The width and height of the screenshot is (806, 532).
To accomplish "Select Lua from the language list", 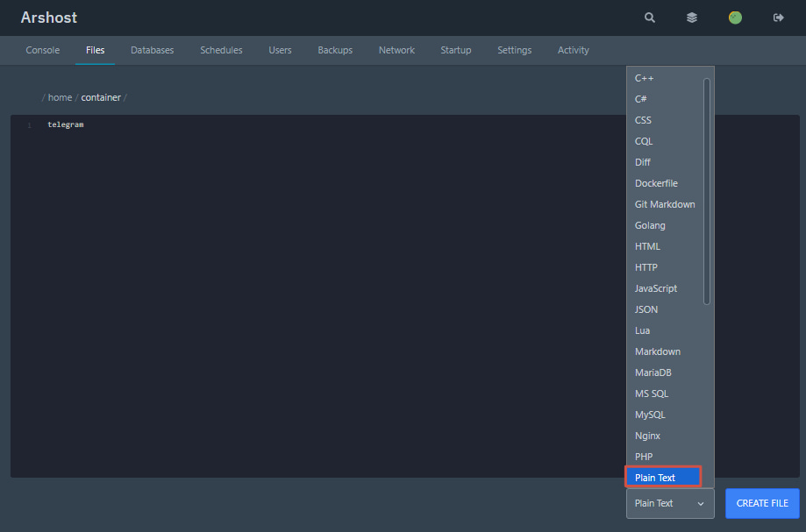I will point(664,330).
